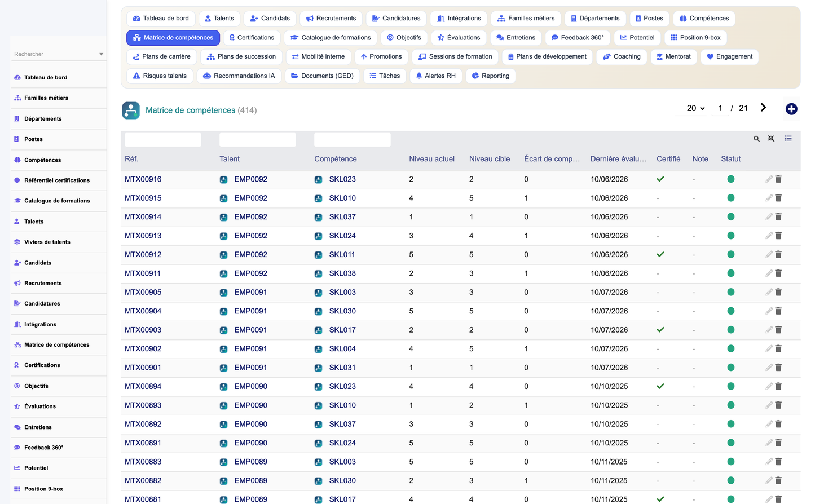
Task: Open the Recommandations IA tab
Action: [x=239, y=76]
